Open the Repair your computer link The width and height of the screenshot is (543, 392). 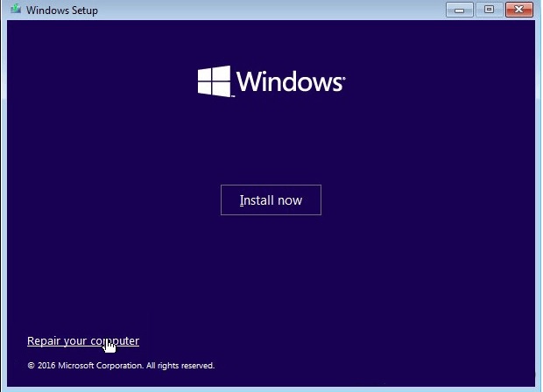coord(83,341)
